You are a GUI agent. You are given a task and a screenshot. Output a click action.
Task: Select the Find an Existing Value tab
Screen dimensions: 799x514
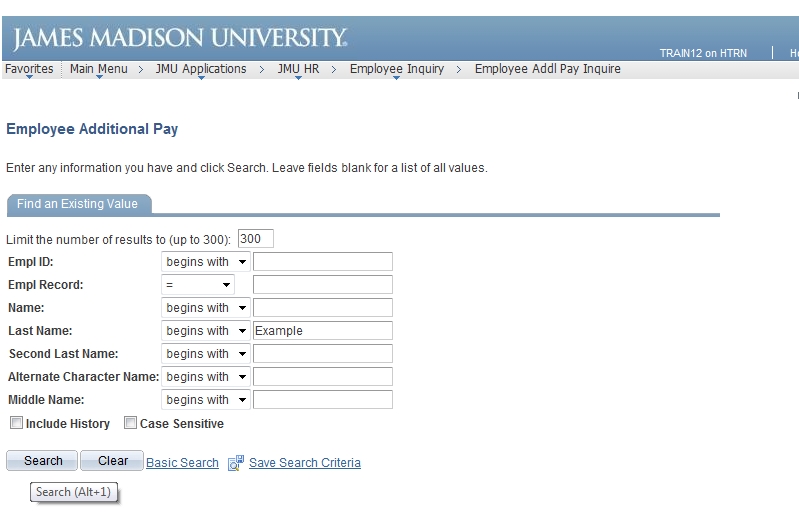point(77,204)
